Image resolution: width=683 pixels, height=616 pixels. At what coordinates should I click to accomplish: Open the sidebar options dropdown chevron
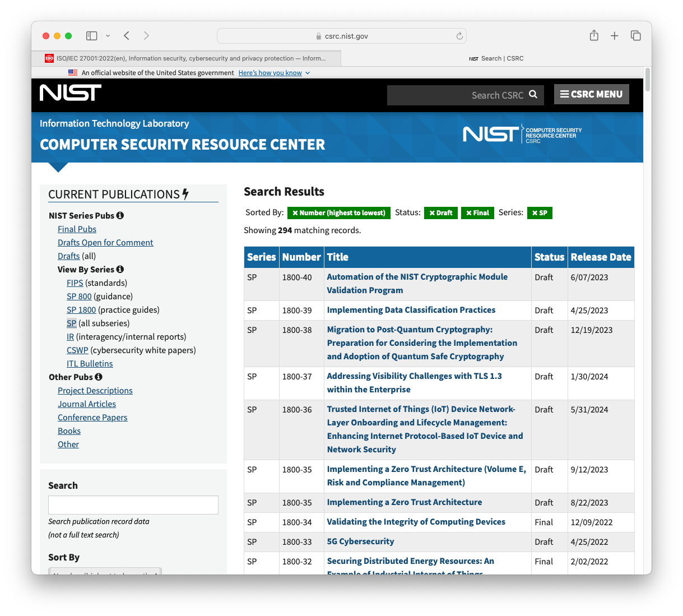108,36
